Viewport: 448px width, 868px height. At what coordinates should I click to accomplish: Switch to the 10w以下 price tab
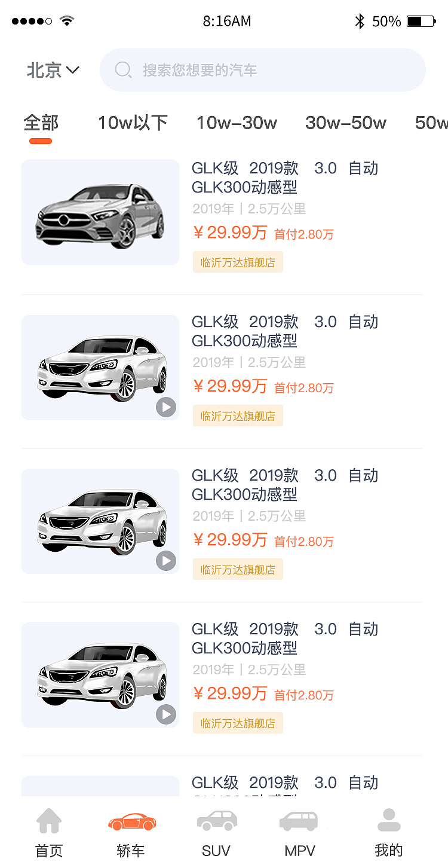click(133, 123)
